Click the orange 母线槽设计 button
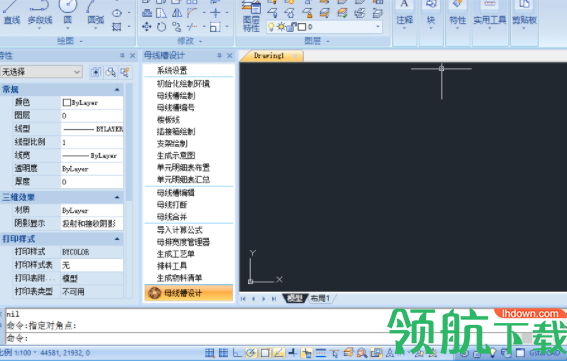The width and height of the screenshot is (567, 361). (x=188, y=293)
